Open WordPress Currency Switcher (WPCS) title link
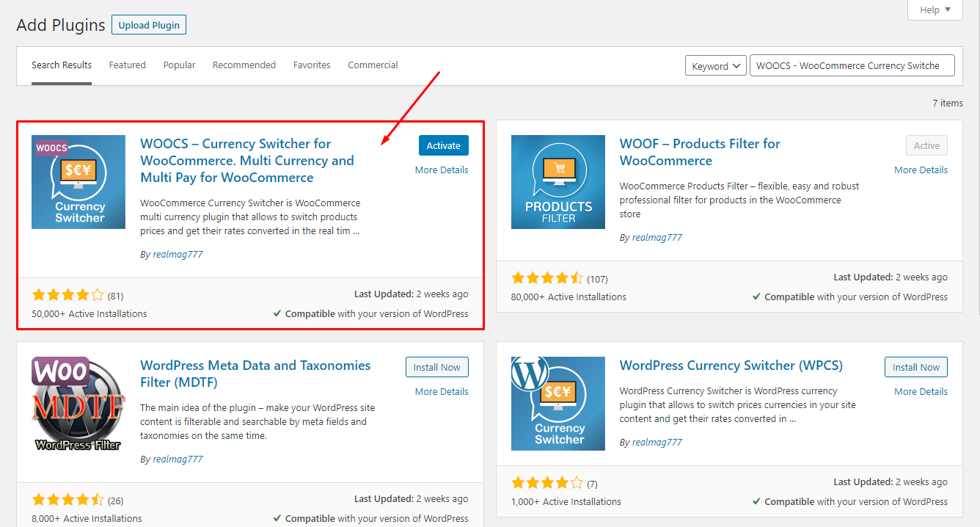The height and width of the screenshot is (527, 980). coord(731,366)
